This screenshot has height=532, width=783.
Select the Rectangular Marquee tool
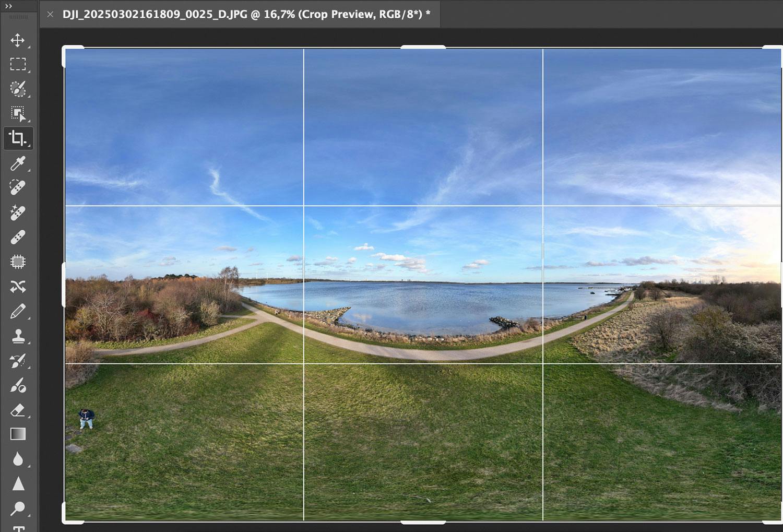coord(18,64)
